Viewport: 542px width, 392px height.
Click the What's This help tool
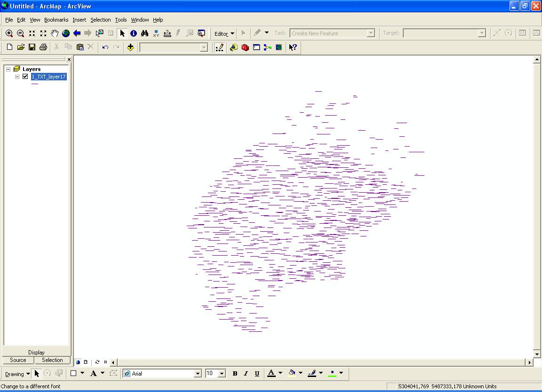(x=293, y=47)
